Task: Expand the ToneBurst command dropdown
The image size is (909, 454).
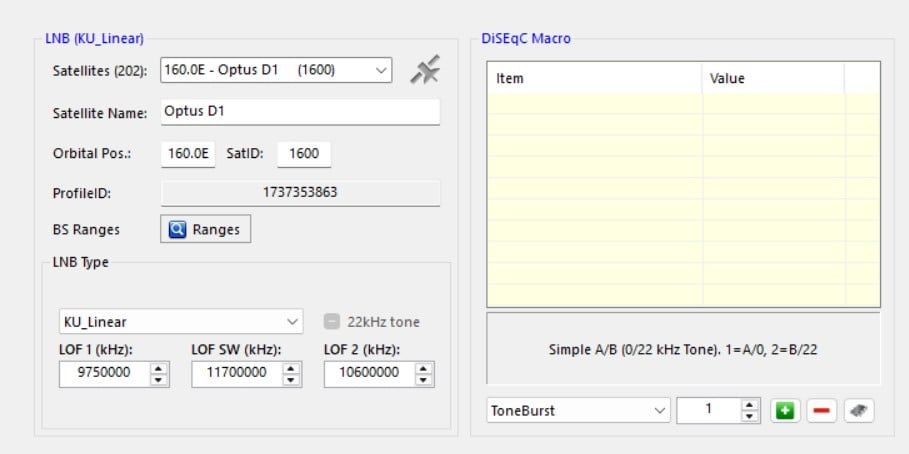Action: 659,411
